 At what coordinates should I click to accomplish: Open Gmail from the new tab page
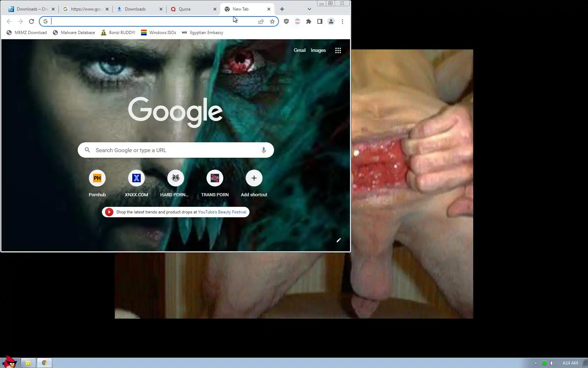(x=300, y=50)
